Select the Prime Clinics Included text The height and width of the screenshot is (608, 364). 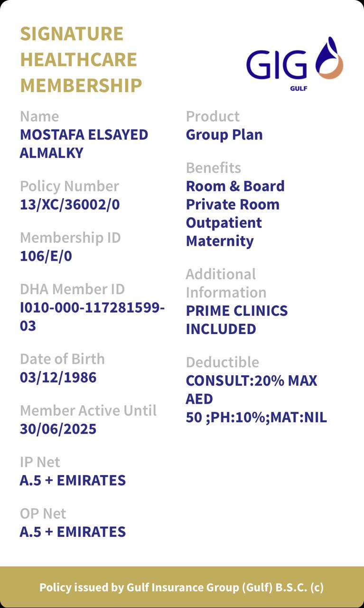[236, 320]
